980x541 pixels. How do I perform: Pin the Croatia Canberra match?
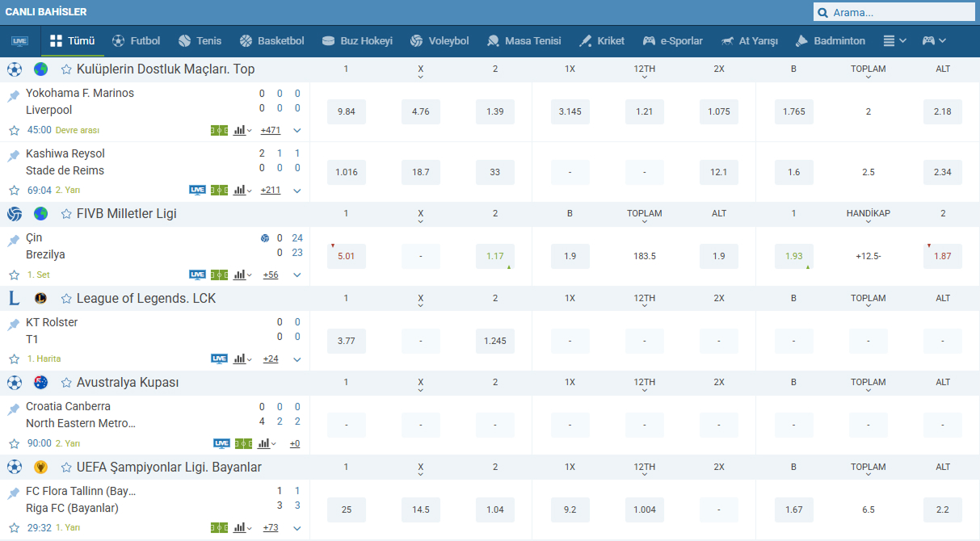pyautogui.click(x=14, y=409)
